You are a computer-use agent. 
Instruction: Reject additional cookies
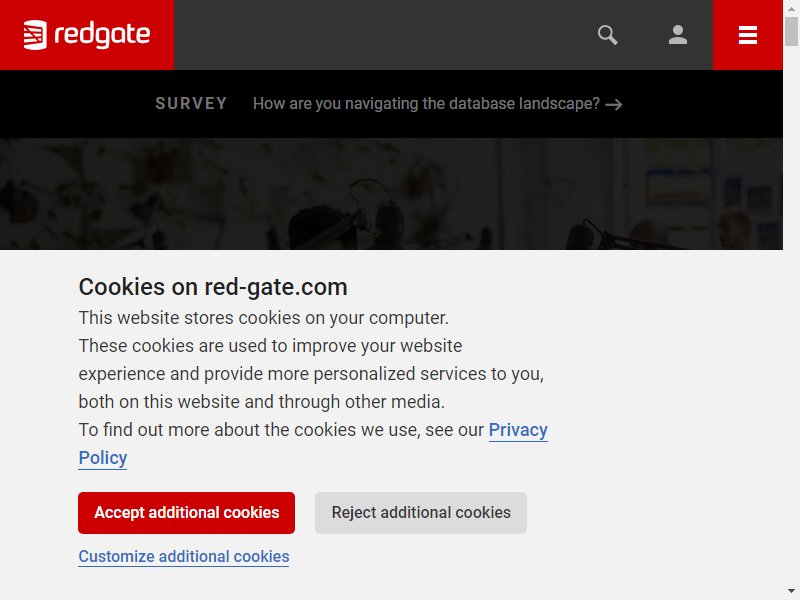pyautogui.click(x=420, y=513)
